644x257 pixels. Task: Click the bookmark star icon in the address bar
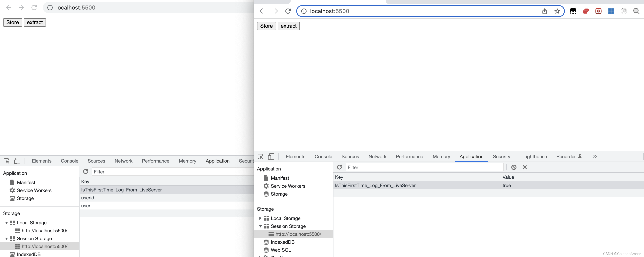[557, 11]
